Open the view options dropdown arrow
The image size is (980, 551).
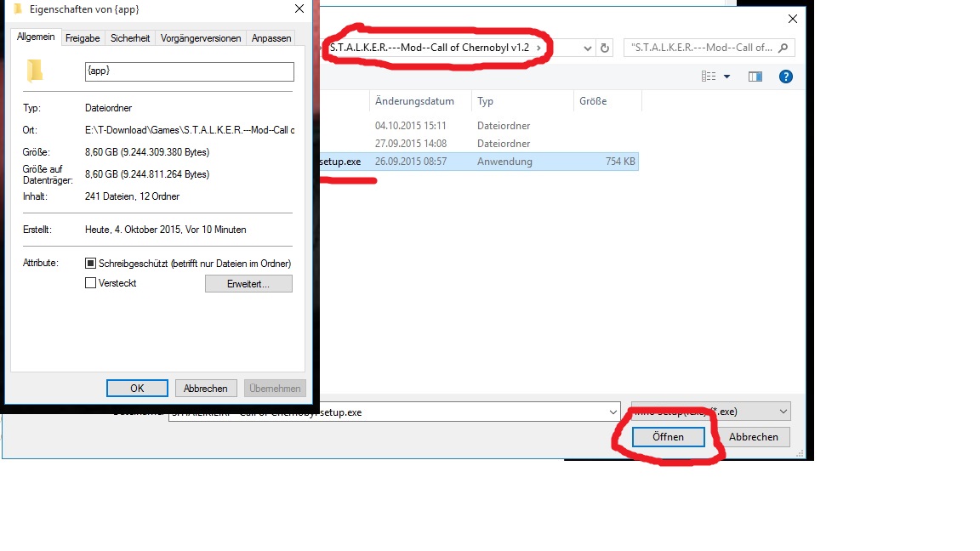click(x=726, y=77)
